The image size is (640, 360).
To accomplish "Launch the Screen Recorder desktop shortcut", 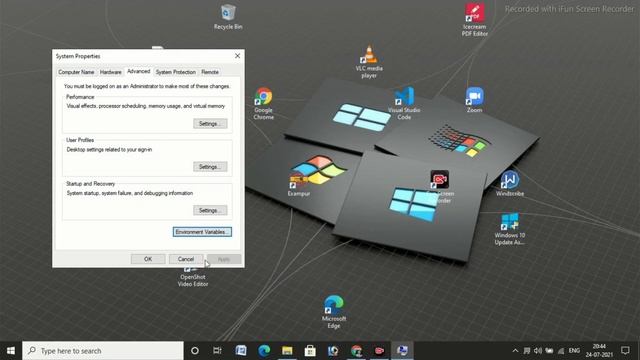I will coord(439,187).
